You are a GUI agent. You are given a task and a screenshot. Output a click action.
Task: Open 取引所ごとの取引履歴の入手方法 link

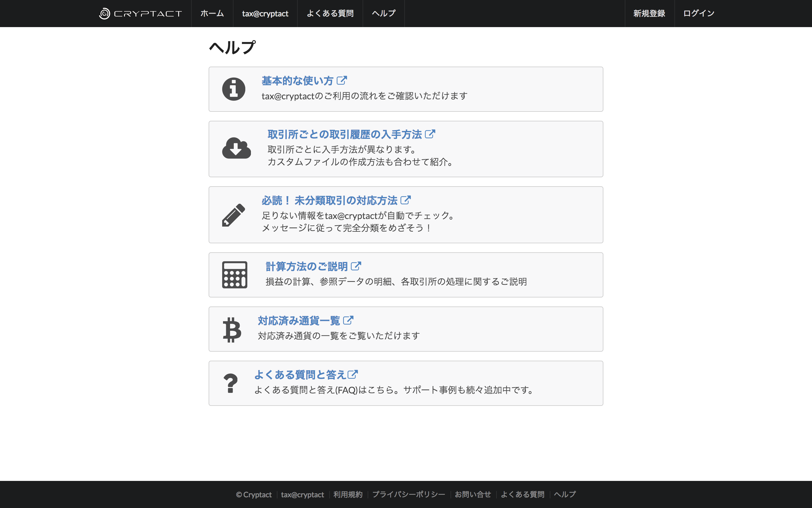[x=345, y=134]
